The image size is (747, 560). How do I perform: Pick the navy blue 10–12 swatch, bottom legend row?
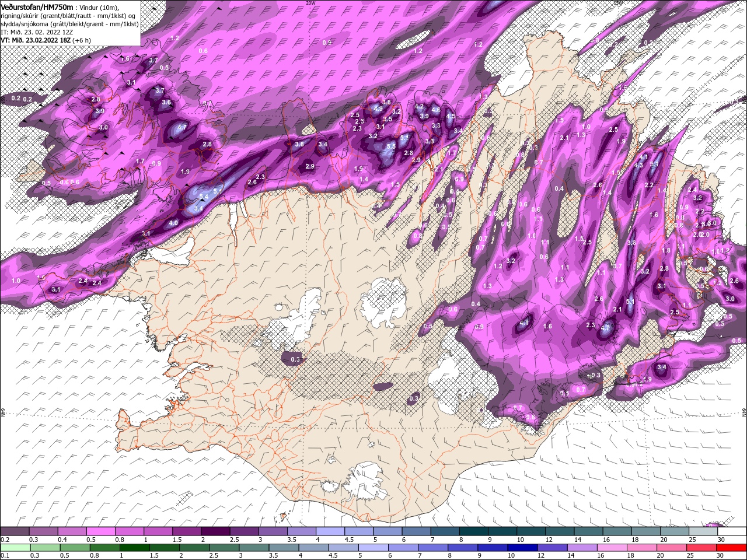pos(523,548)
